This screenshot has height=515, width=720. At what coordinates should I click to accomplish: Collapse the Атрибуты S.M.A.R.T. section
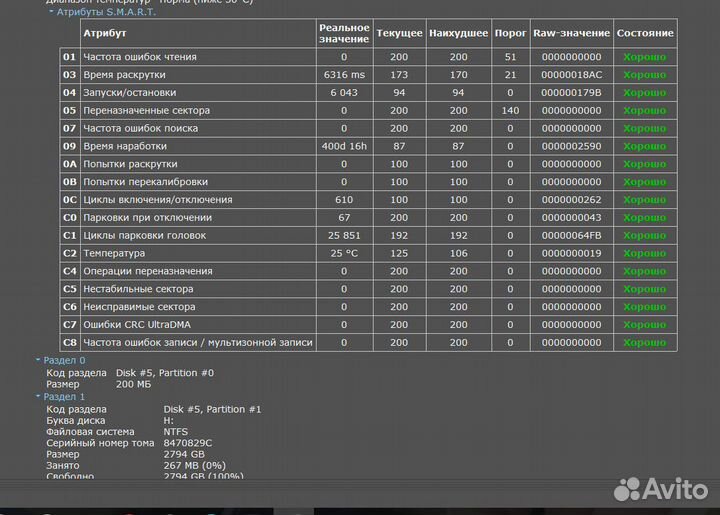[51, 12]
